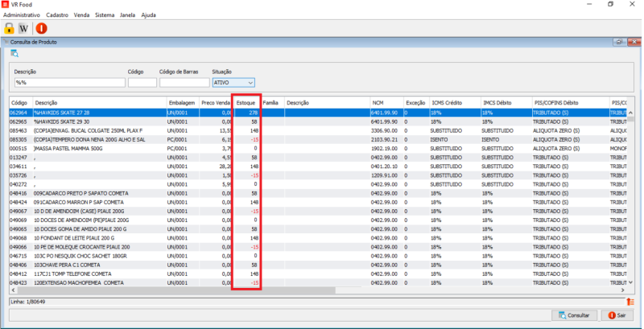Click the Código input field
This screenshot has width=644, height=329.
[142, 83]
